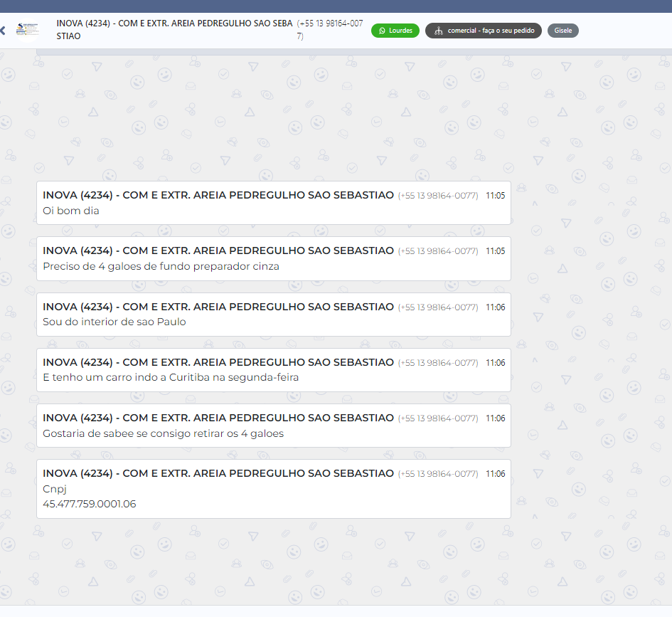The image size is (672, 617).
Task: Click the 'comercial - faça o seu pedido' label
Action: click(x=491, y=31)
